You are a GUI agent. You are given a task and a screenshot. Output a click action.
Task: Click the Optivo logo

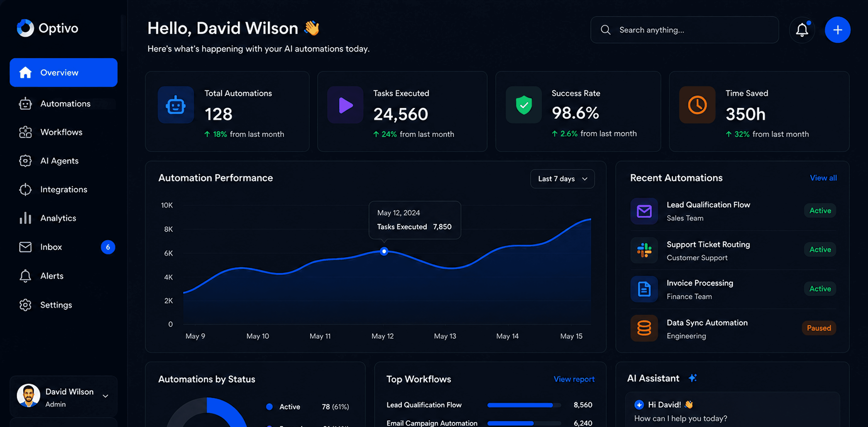[x=48, y=28]
